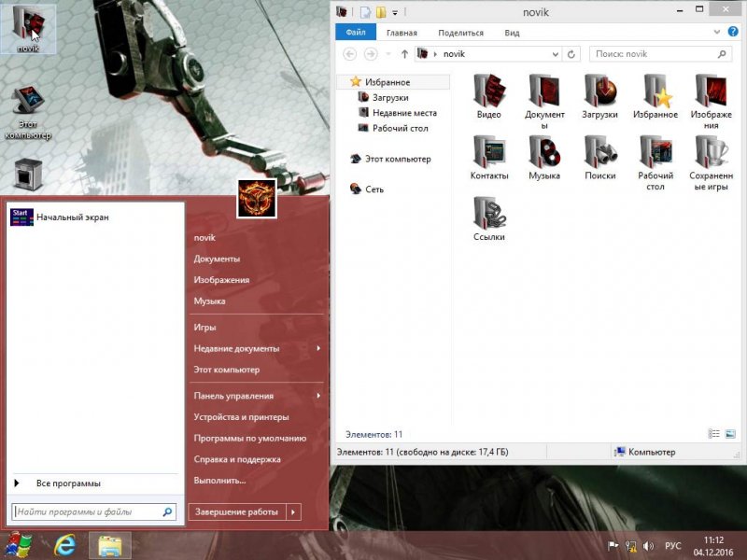Viewport: 747px width, 560px height.
Task: Launch Internet Explorer from taskbar
Action: click(64, 546)
